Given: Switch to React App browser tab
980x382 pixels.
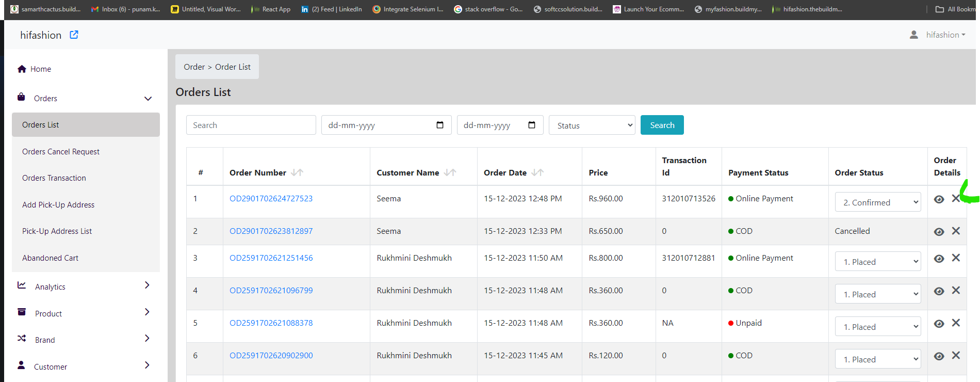Looking at the screenshot, I should [x=271, y=9].
